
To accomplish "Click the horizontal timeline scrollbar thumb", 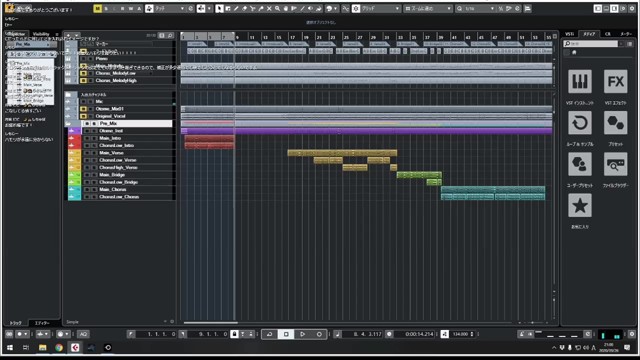I will pos(211,322).
